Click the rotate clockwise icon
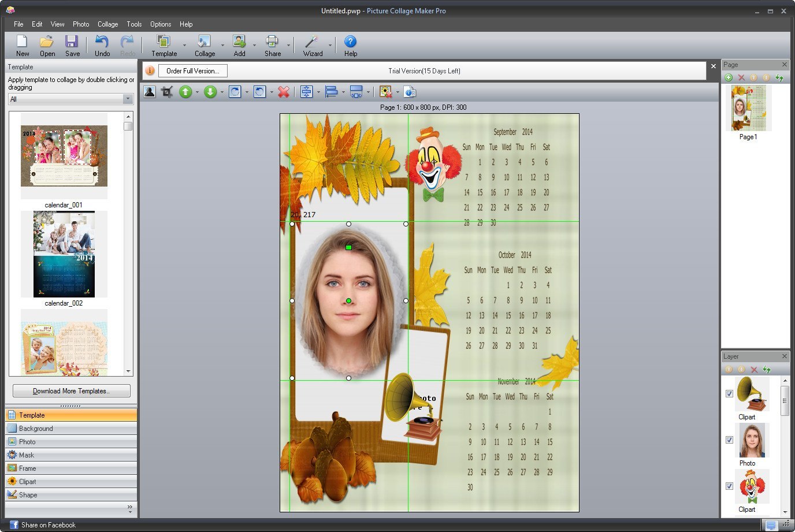This screenshot has height=532, width=795. coord(236,91)
